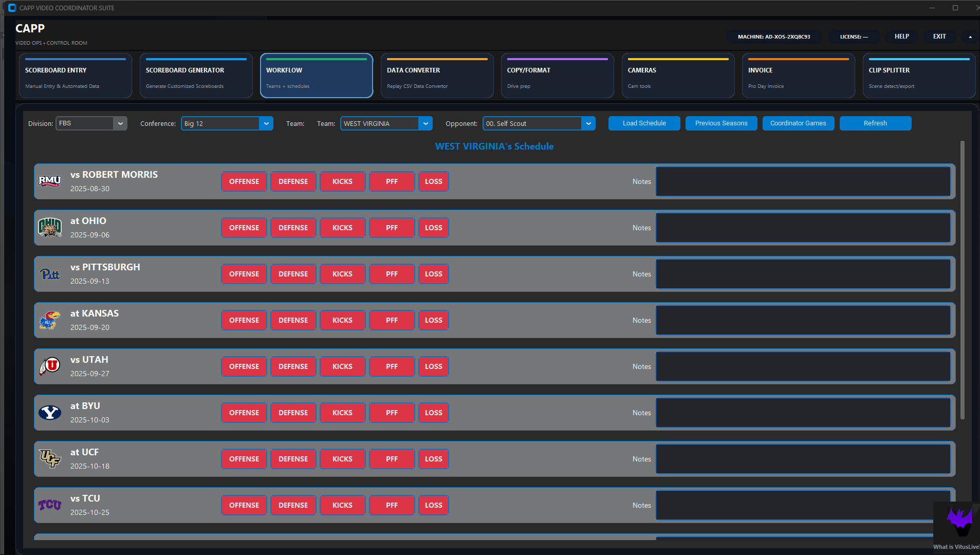Select the BYU team logo
The height and width of the screenshot is (555, 980).
50,413
